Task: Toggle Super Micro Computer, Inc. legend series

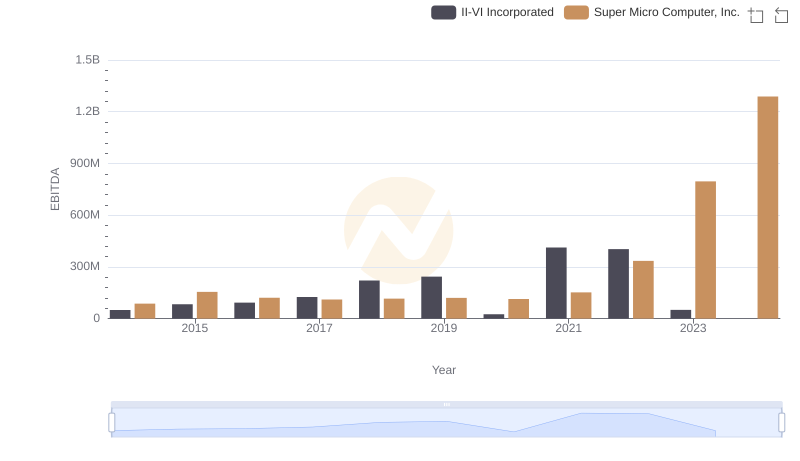Action: tap(652, 12)
